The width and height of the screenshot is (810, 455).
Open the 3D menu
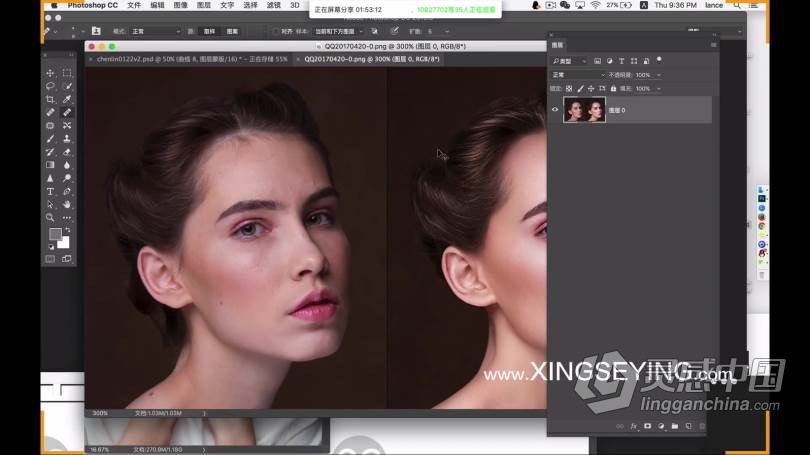coord(294,5)
